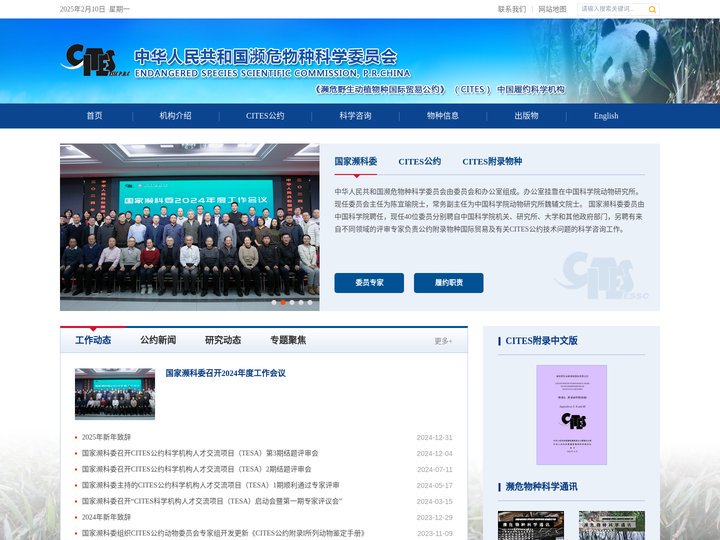Open news item 2024年新年致辞
The width and height of the screenshot is (720, 540).
[107, 518]
